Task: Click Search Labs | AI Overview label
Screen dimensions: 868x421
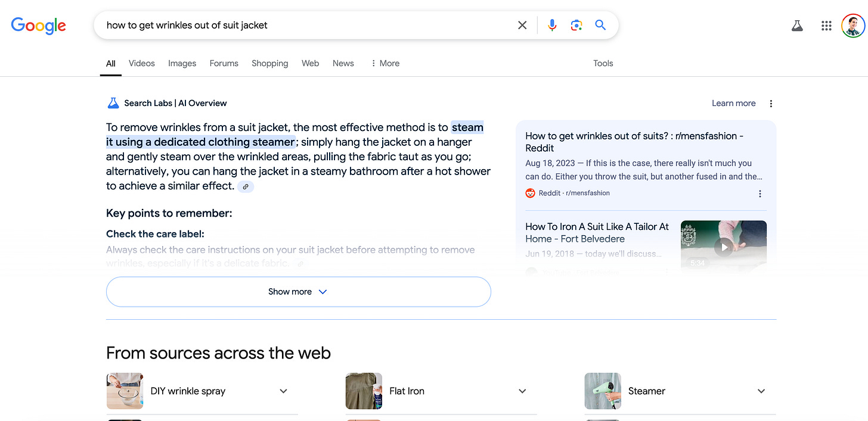Action: click(175, 103)
